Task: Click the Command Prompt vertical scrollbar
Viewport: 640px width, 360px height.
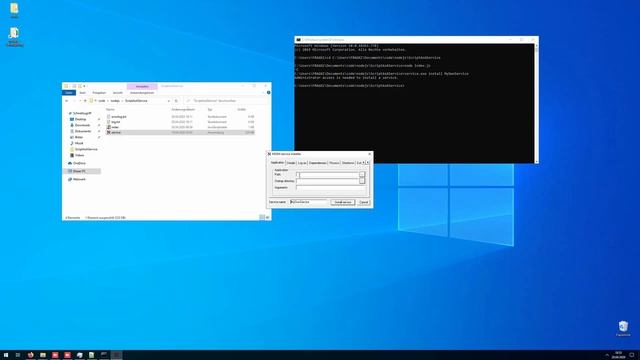Action: point(536,103)
